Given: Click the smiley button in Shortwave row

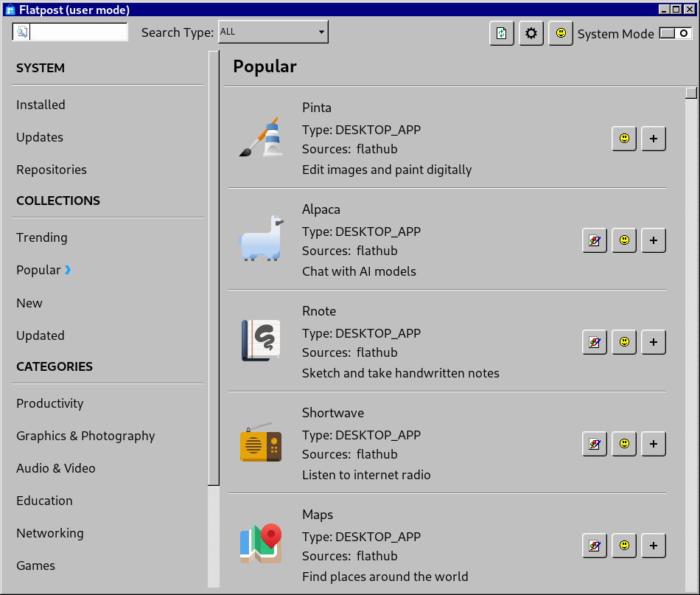Looking at the screenshot, I should click(624, 444).
